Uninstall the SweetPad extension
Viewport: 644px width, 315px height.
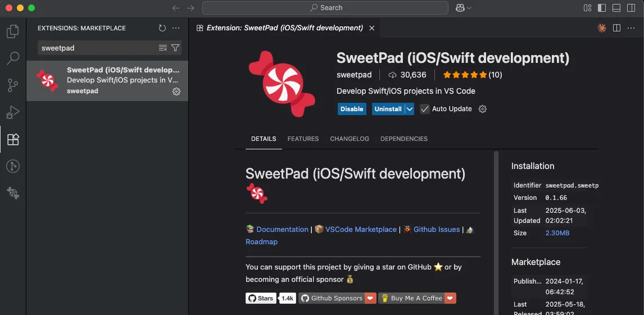[x=388, y=109]
